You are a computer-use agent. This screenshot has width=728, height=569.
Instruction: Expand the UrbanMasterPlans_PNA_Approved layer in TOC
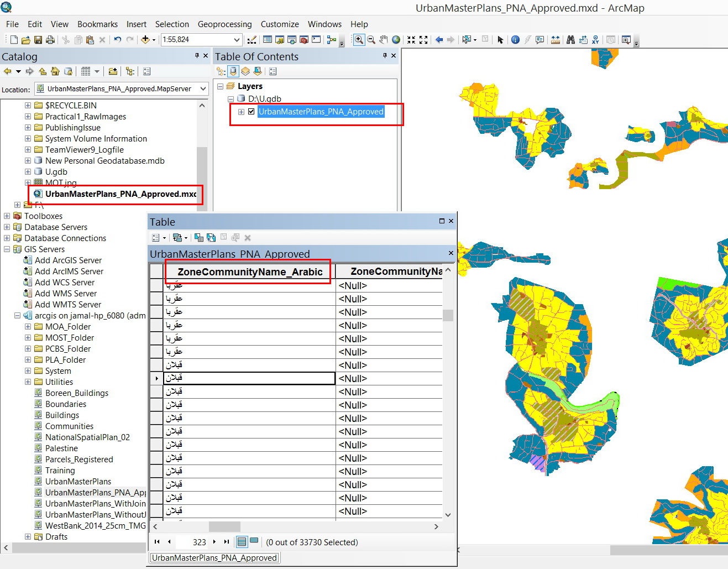[241, 112]
